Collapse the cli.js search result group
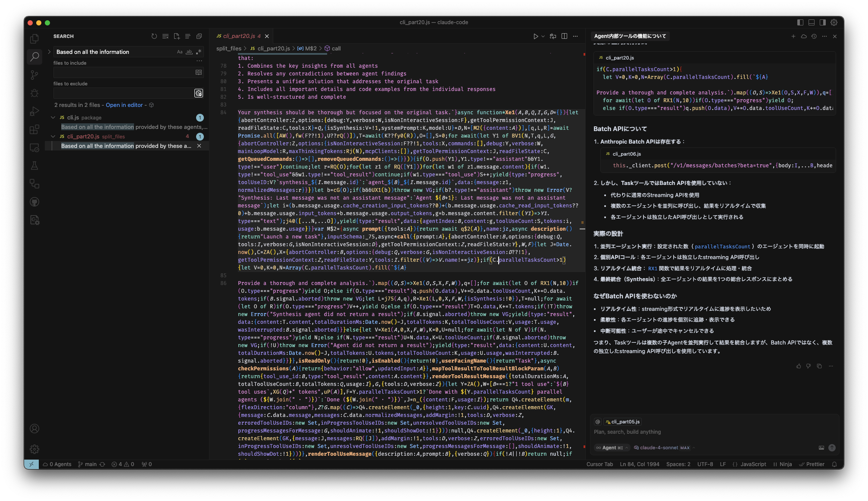The width and height of the screenshot is (868, 501). click(53, 117)
